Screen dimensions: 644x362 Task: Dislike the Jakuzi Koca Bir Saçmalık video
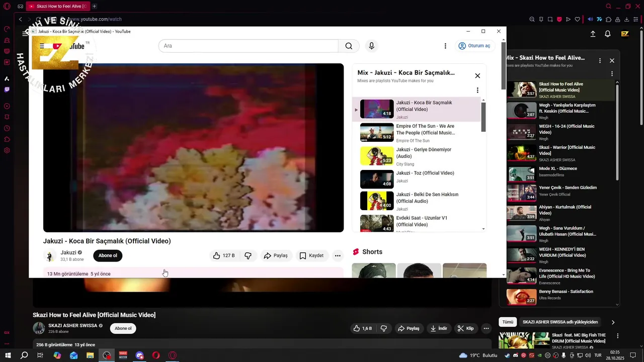(x=248, y=255)
